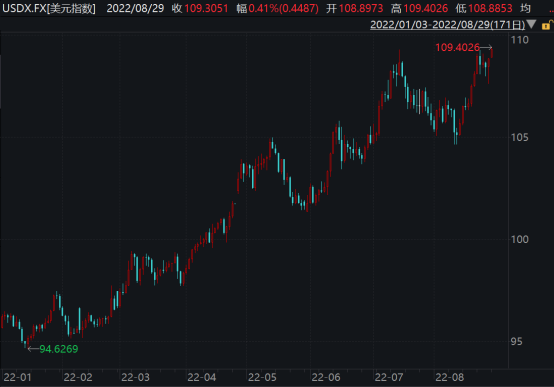Screen dimensions: 554x387
Task: Click the 100 price axis label
Action: (x=520, y=240)
